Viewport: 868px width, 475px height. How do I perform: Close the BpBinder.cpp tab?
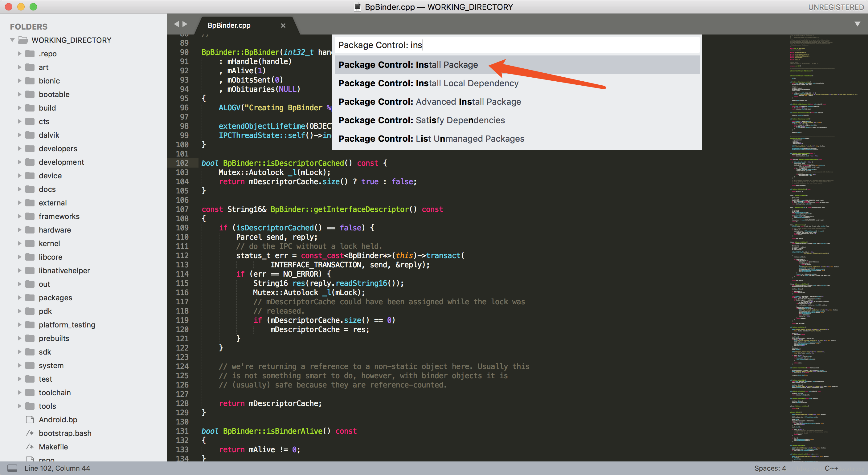(x=283, y=26)
